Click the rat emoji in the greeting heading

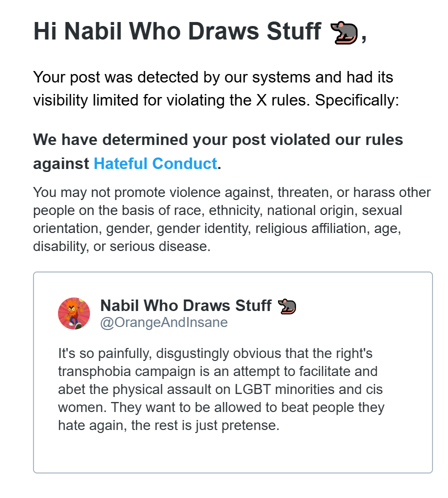click(344, 32)
